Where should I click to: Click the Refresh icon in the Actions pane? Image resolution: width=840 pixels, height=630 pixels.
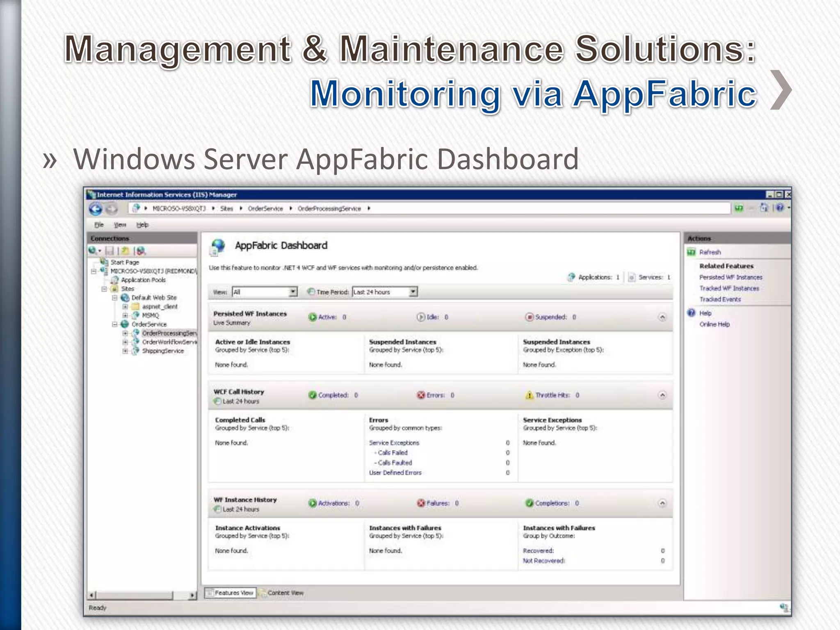(x=691, y=252)
